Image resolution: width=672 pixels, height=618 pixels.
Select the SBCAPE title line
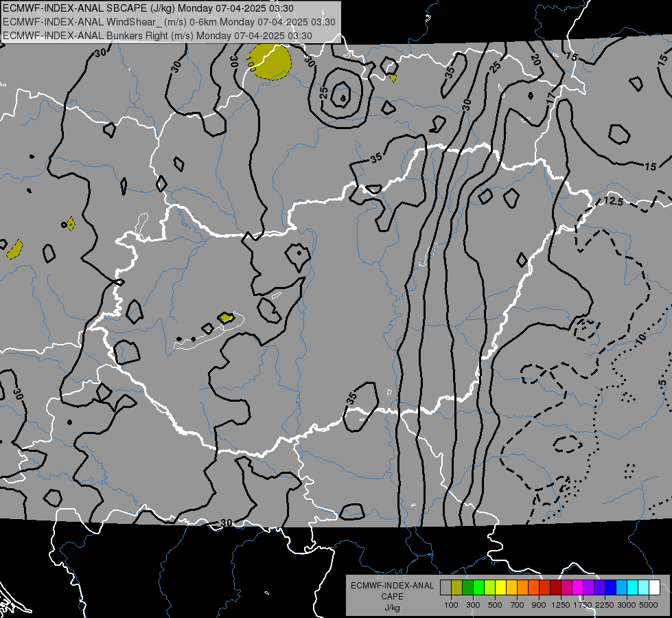point(148,8)
